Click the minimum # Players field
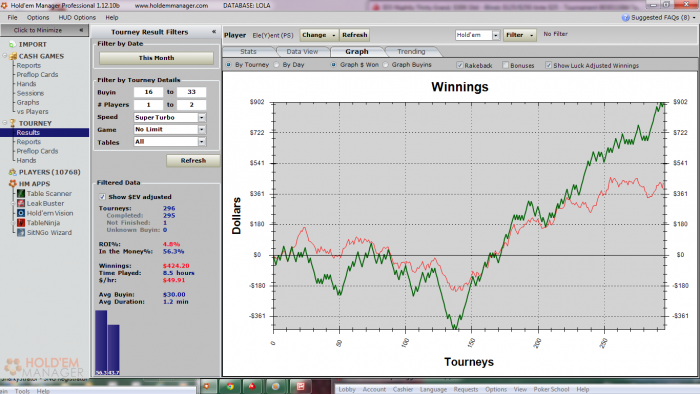Viewport: 700px width, 394px height. 148,105
